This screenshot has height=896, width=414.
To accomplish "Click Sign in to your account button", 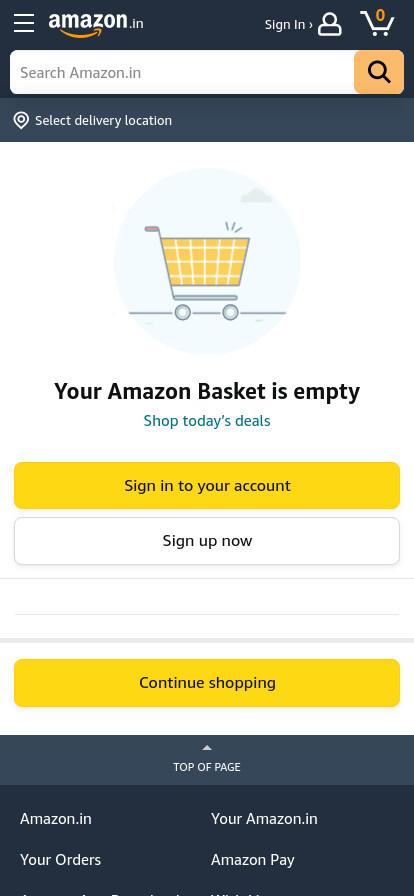I will 207,485.
